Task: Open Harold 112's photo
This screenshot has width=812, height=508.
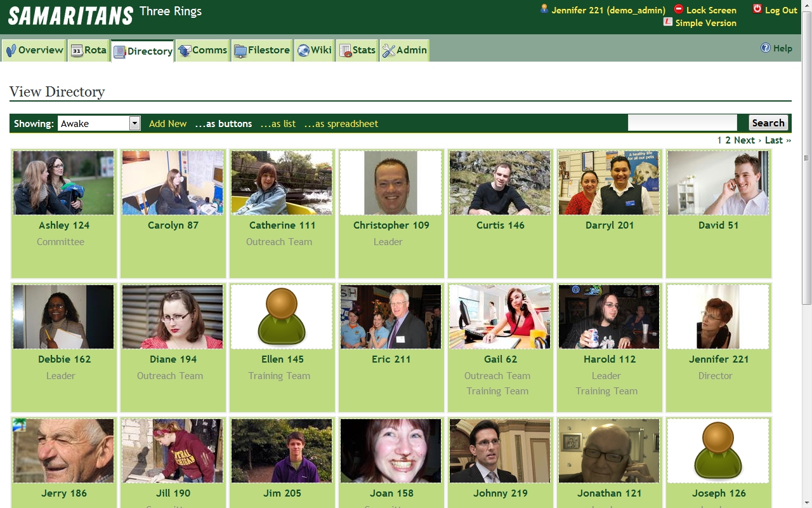Action: (609, 317)
